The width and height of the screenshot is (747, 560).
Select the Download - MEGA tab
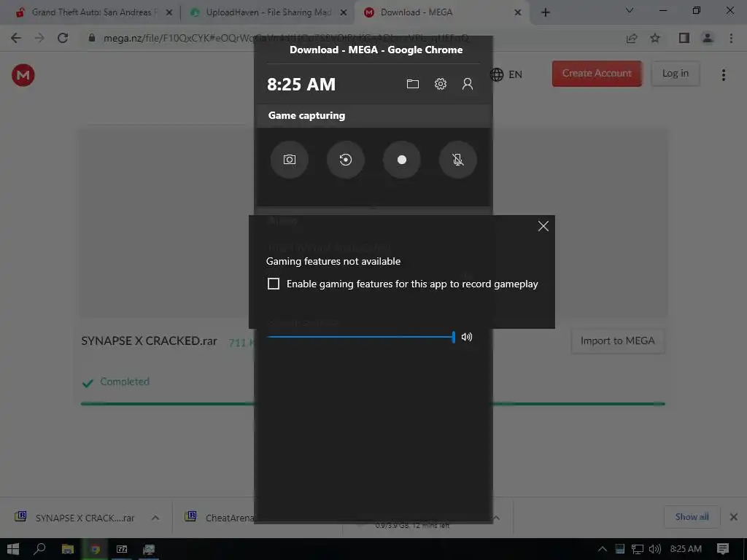(x=416, y=12)
